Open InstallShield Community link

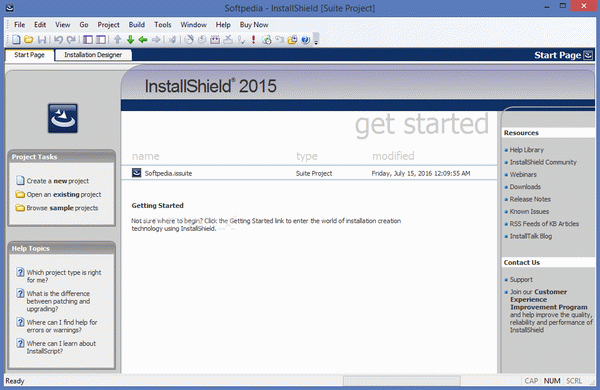(x=543, y=162)
